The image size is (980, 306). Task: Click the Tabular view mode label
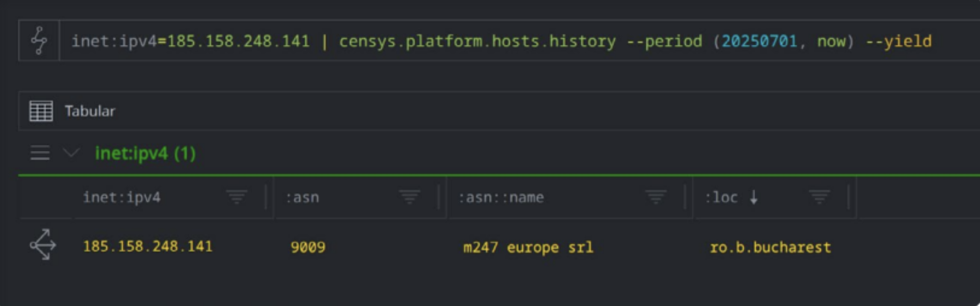pos(90,111)
